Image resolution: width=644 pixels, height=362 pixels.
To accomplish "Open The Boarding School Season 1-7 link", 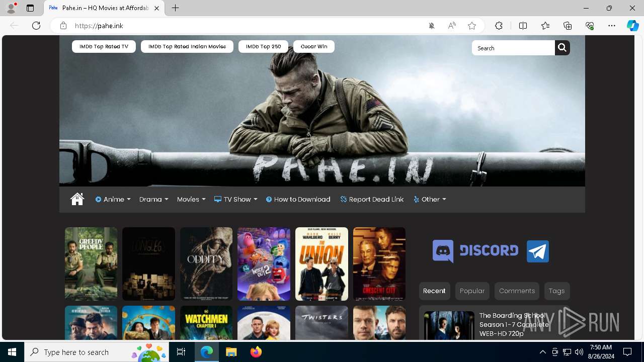I will (x=514, y=324).
